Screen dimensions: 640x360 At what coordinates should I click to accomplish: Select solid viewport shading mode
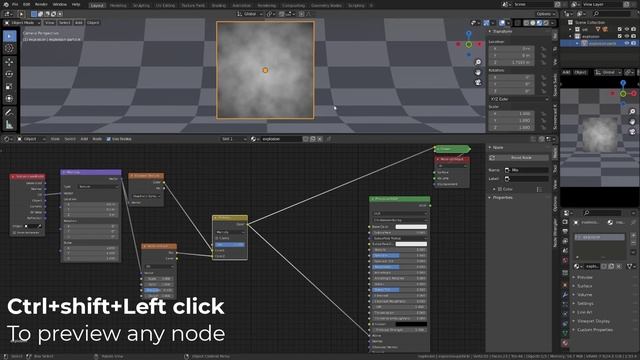pyautogui.click(x=533, y=23)
